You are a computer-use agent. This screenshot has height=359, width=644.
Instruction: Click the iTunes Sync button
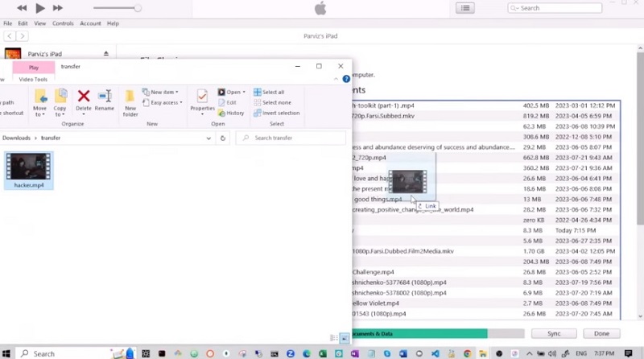click(x=554, y=333)
